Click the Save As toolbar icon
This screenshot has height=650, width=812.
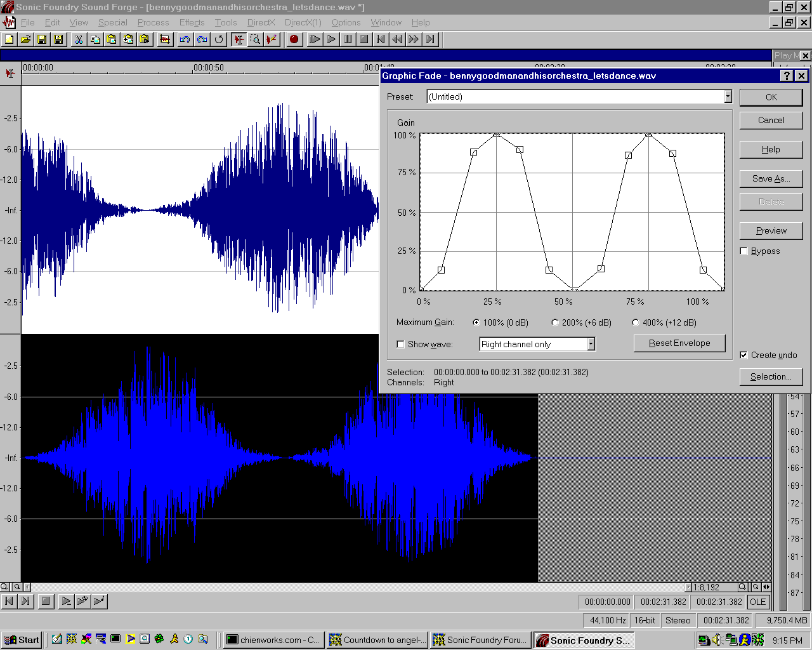pyautogui.click(x=58, y=39)
